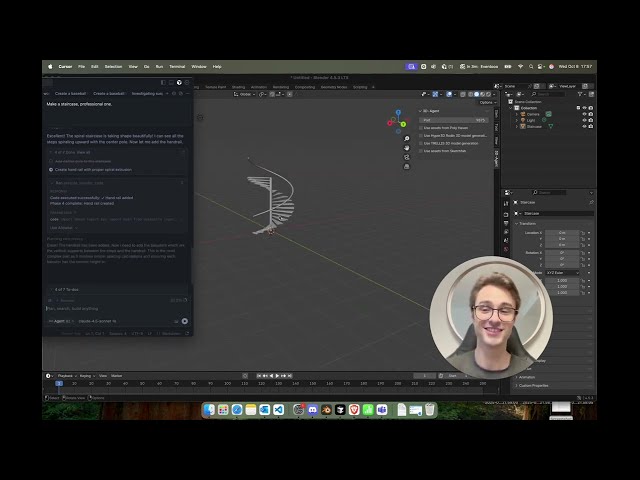Open viewport Options dropdown

487,102
